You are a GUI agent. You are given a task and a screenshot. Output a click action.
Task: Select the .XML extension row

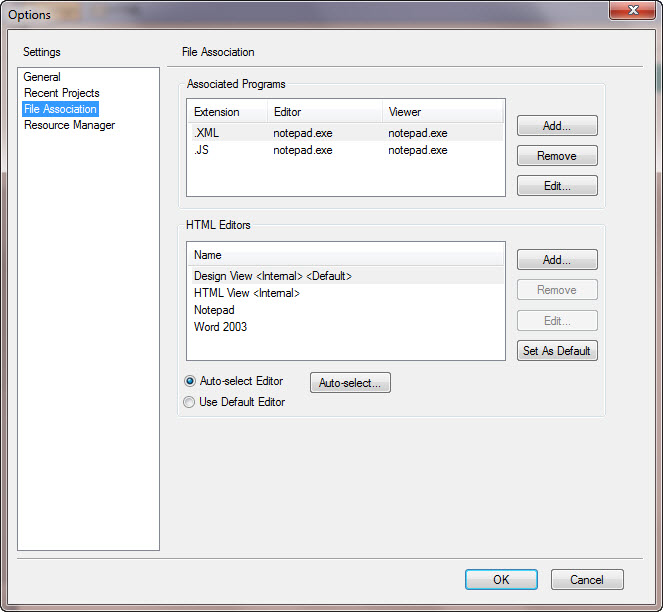(209, 133)
